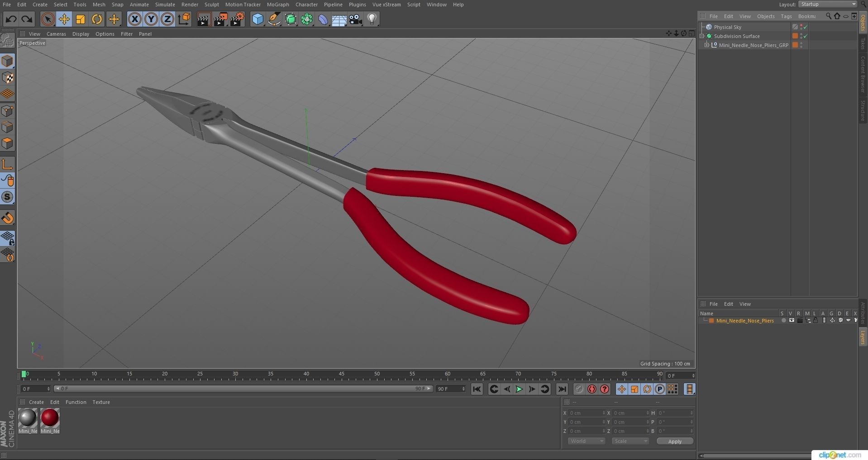Toggle Physical Sky enabled checkmark
Image resolution: width=868 pixels, height=460 pixels.
click(806, 27)
